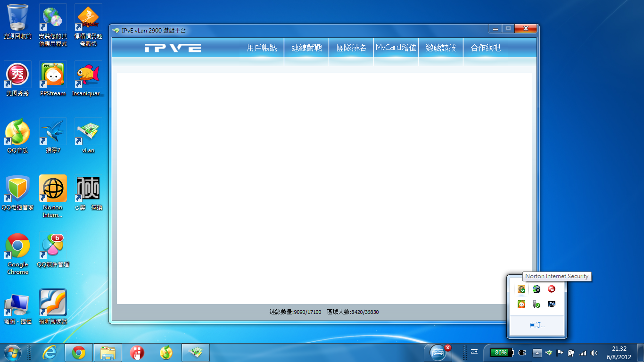
Task: Click the power plug tray icon next to the flag
Action: [x=571, y=353]
